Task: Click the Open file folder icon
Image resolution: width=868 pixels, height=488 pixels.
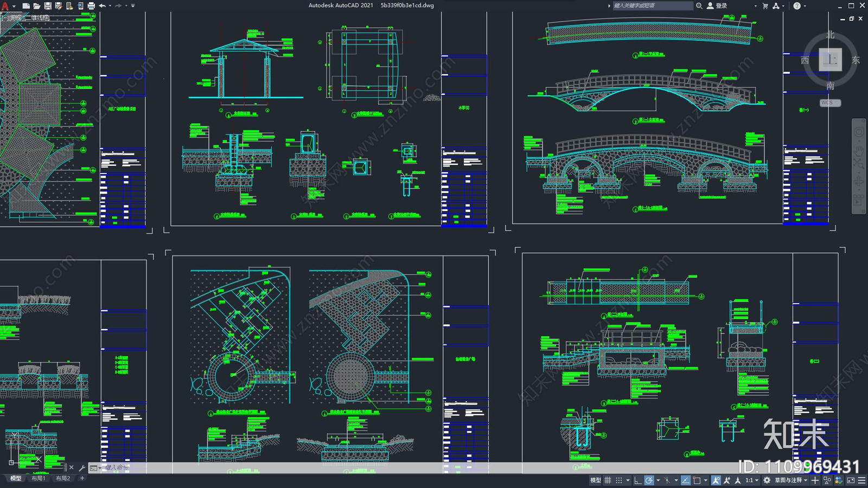Action: [x=36, y=6]
